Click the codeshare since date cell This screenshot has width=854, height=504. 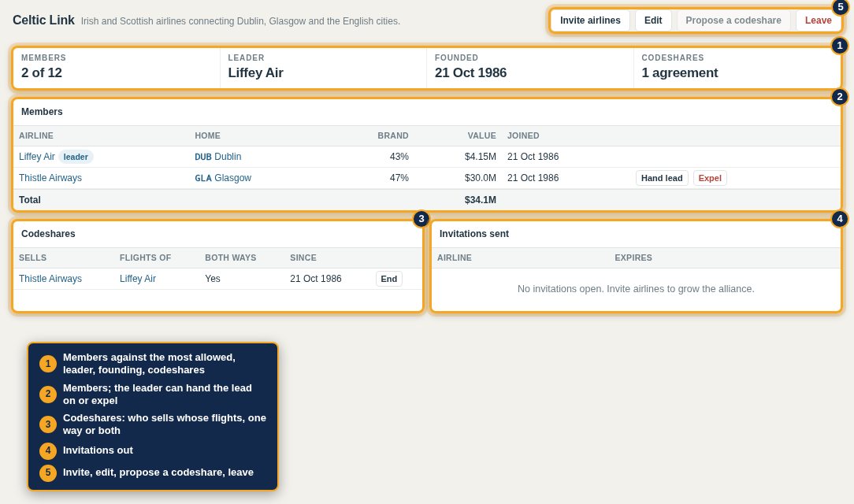(315, 279)
